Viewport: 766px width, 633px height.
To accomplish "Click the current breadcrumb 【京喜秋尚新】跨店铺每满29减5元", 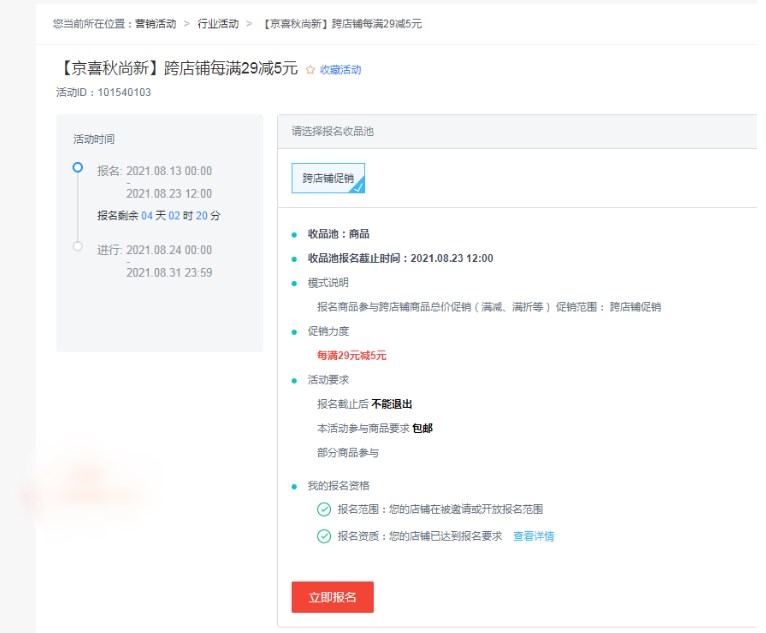I will (x=342, y=24).
